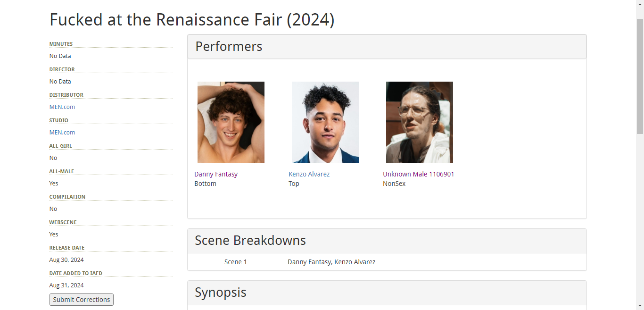Image resolution: width=644 pixels, height=310 pixels.
Task: Follow the Kenzo Alvarez name link
Action: 309,174
